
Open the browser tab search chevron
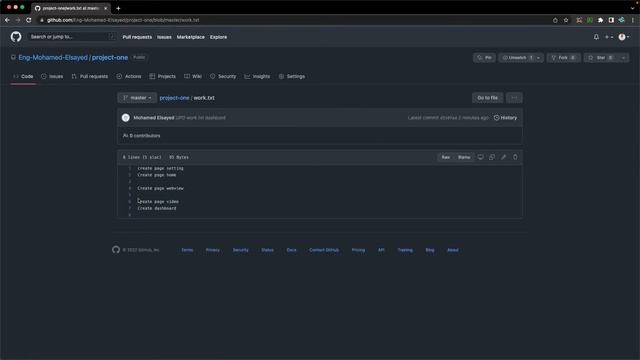(x=632, y=8)
